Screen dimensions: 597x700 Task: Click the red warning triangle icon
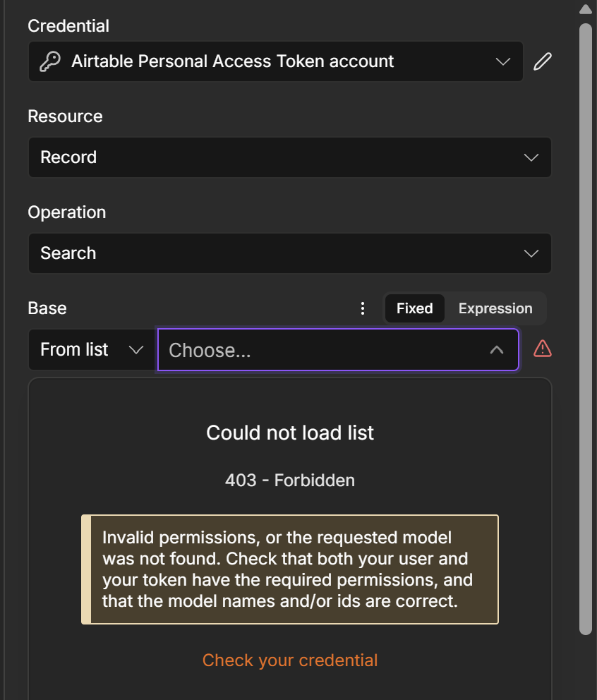pos(543,349)
